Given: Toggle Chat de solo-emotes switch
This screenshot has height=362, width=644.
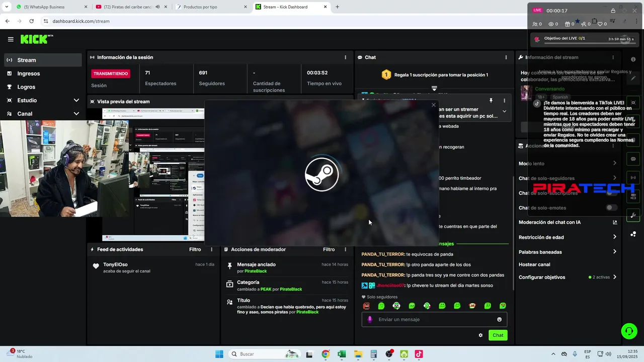Looking at the screenshot, I should [x=612, y=208].
